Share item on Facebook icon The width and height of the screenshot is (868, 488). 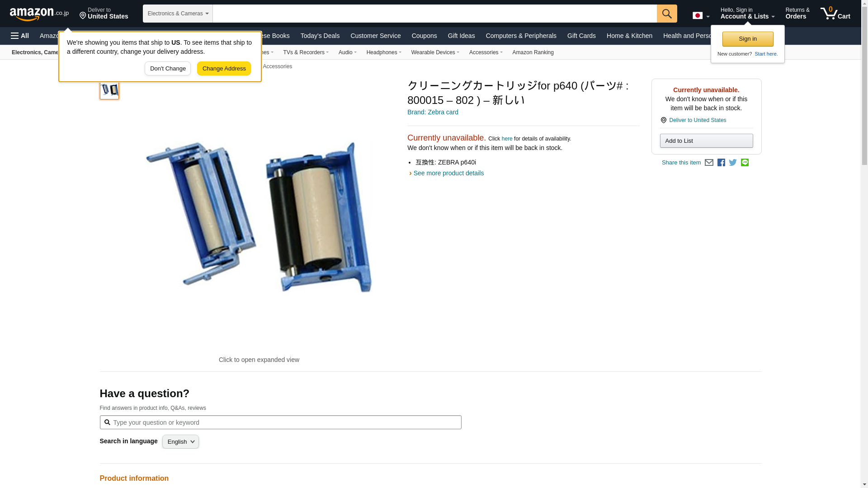(x=721, y=163)
